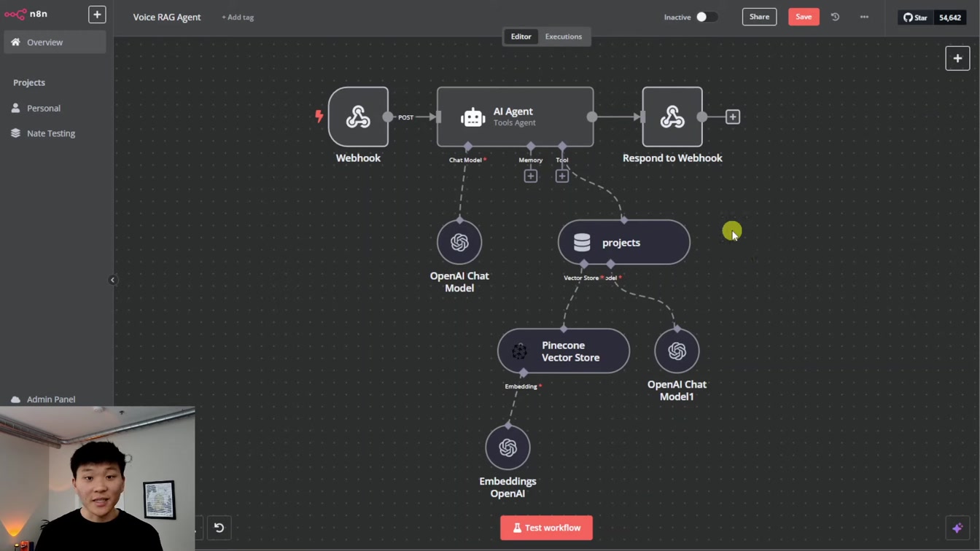
Task: Toggle the workflow Inactive switch
Action: coord(706,17)
